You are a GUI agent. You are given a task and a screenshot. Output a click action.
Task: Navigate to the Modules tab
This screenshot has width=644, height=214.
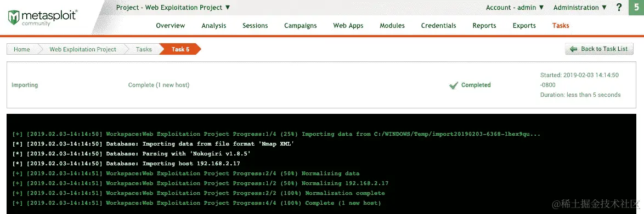pyautogui.click(x=392, y=25)
